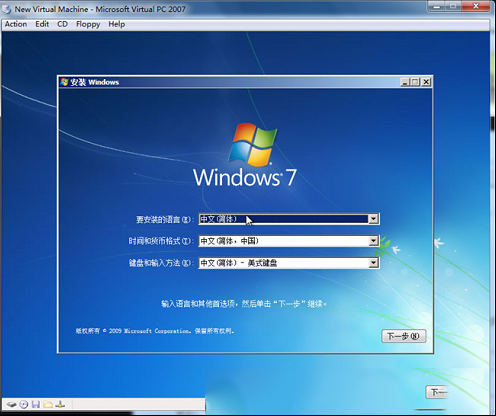496x416 pixels.
Task: Open the CD menu
Action: pyautogui.click(x=62, y=24)
